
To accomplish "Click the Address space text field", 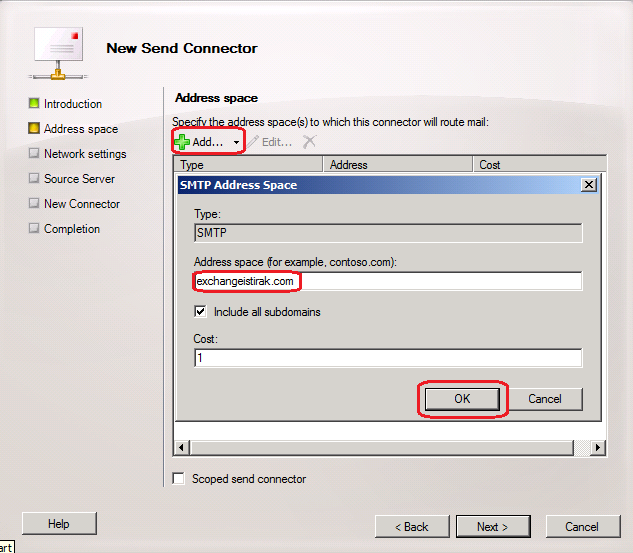I will tap(387, 282).
